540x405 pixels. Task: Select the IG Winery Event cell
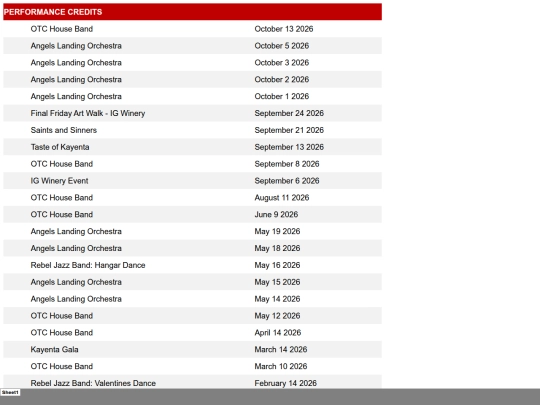pyautogui.click(x=60, y=181)
